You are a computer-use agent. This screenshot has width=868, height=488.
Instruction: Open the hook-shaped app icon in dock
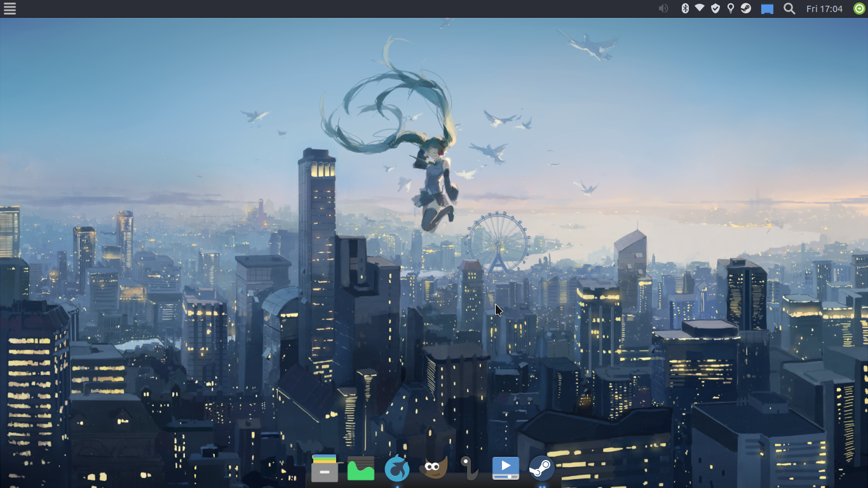tap(469, 469)
